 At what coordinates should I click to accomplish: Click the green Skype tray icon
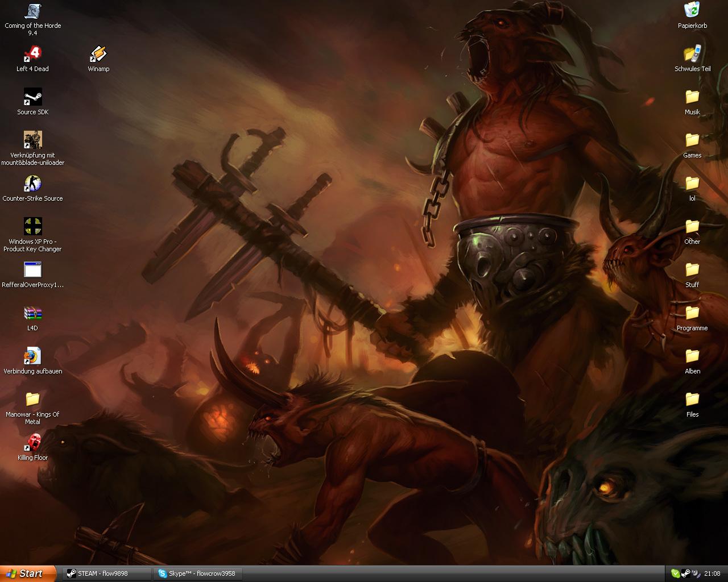pos(675,573)
